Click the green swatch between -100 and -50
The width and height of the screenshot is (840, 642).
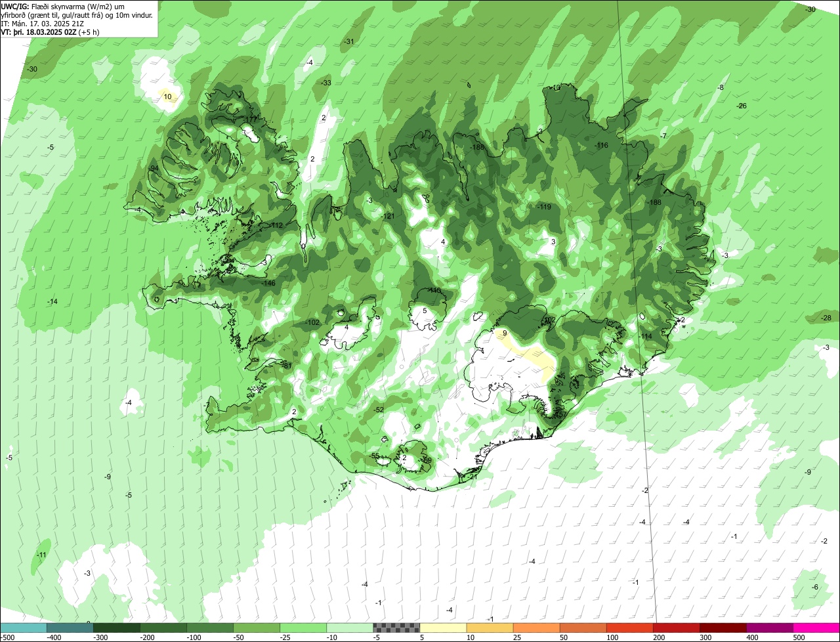tap(210, 628)
